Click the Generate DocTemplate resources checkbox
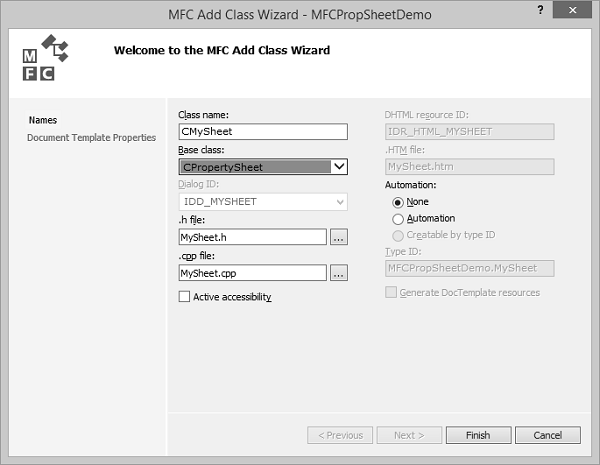 [391, 293]
